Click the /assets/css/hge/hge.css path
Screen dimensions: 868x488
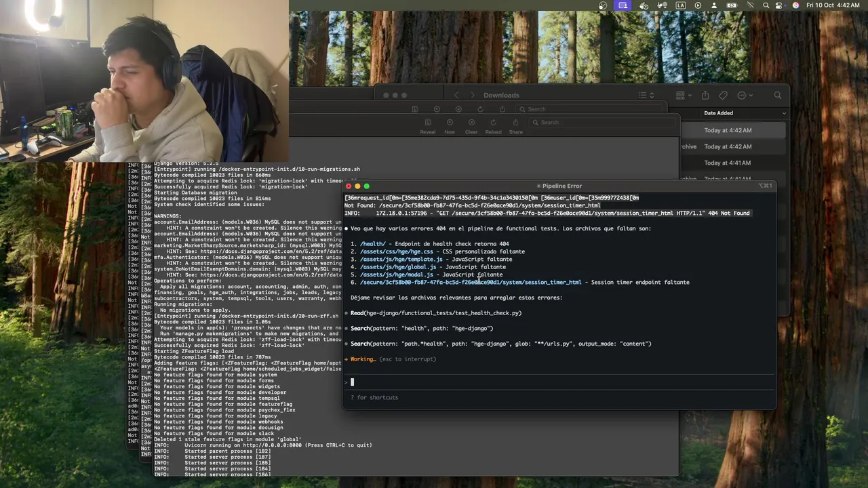pos(397,251)
